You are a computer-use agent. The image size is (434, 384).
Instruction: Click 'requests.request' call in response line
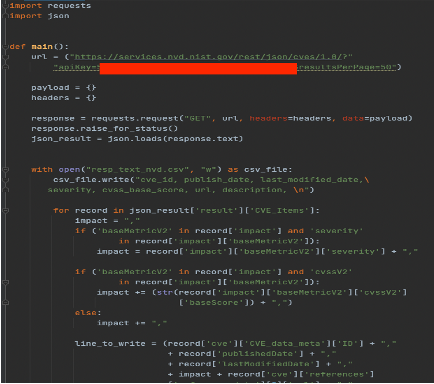coord(135,118)
